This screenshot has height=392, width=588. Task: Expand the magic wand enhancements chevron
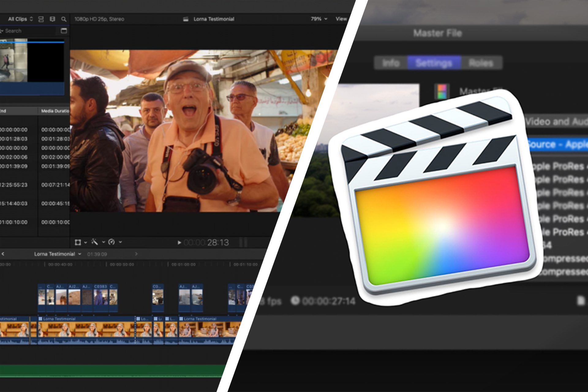click(104, 242)
